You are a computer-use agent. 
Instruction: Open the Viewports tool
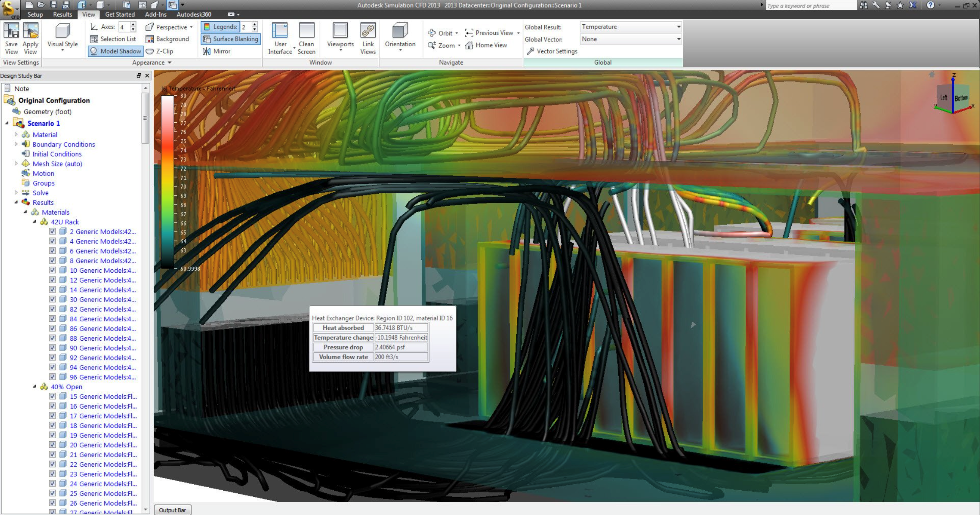click(340, 31)
